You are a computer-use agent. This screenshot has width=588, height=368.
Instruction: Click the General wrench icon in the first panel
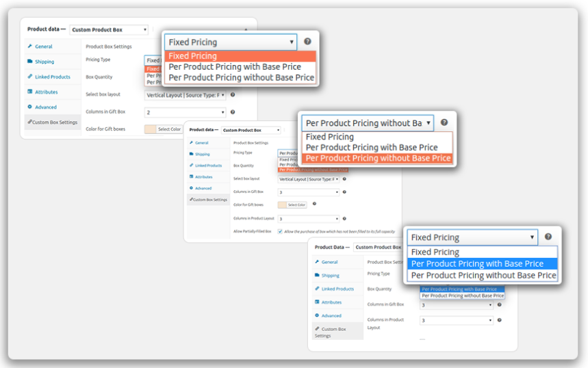pos(30,46)
